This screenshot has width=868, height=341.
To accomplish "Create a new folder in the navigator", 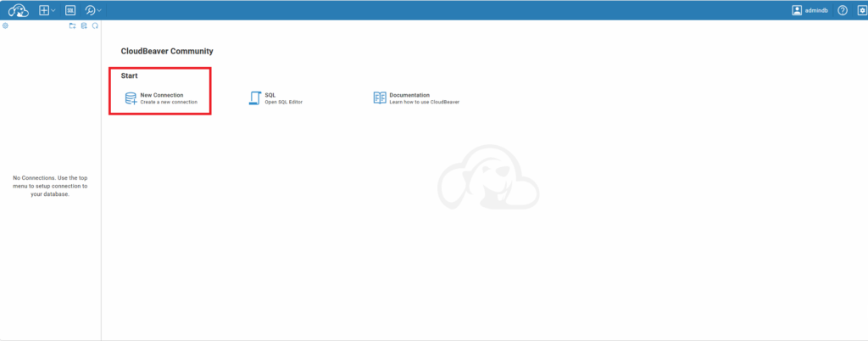I will tap(73, 25).
